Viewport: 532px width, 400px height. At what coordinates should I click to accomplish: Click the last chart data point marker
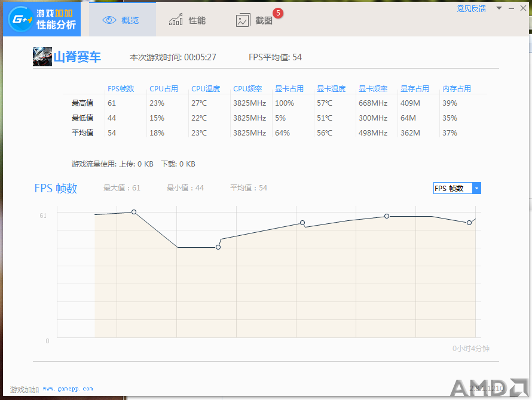(x=469, y=223)
